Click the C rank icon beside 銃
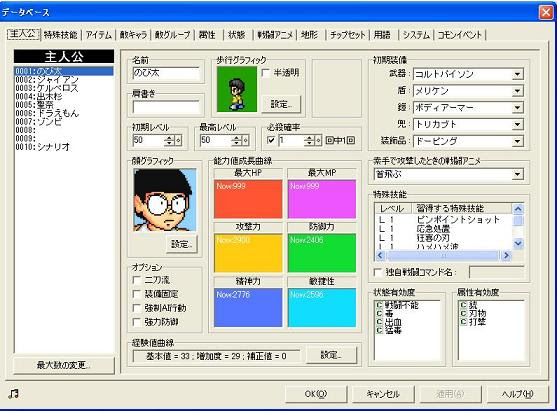Viewport: 557px width, 411px height. point(463,305)
